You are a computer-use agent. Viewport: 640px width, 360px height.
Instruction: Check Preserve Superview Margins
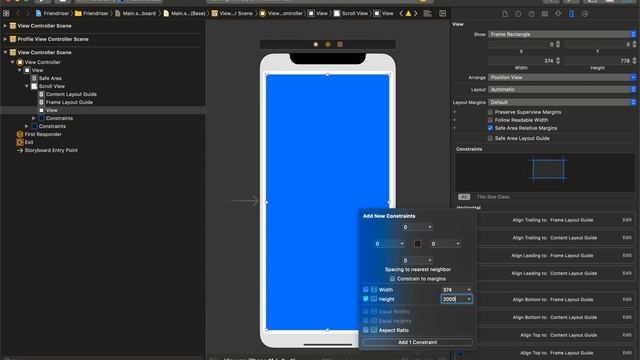[x=490, y=112]
